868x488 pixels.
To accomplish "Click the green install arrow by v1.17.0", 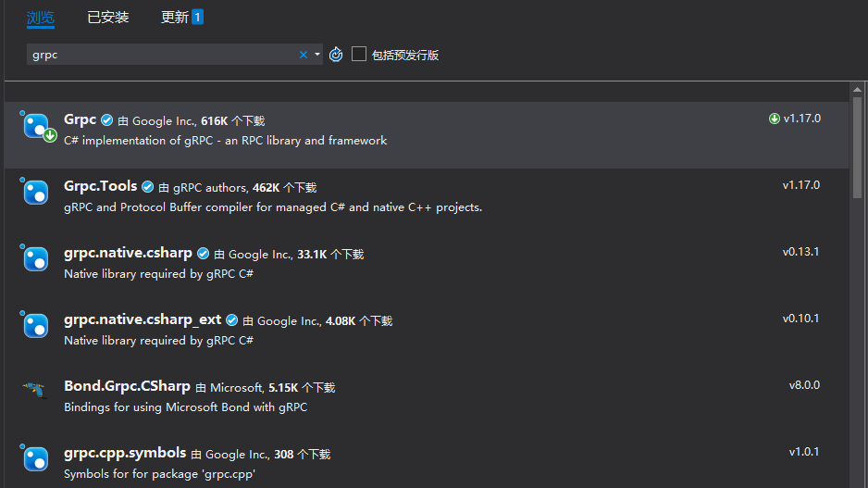I will click(774, 119).
